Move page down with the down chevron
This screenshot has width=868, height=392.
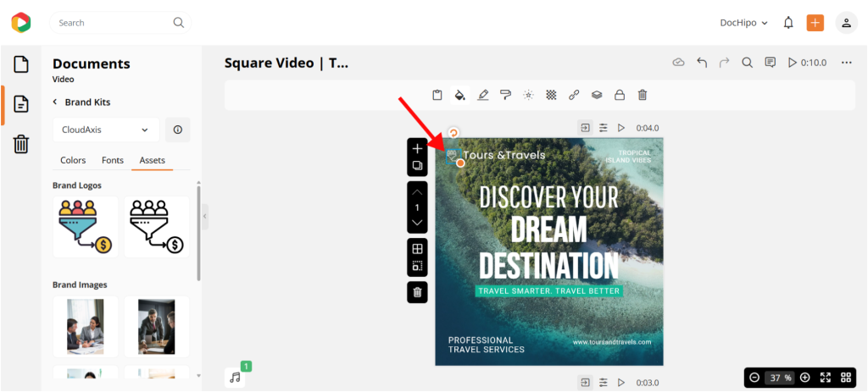click(417, 223)
